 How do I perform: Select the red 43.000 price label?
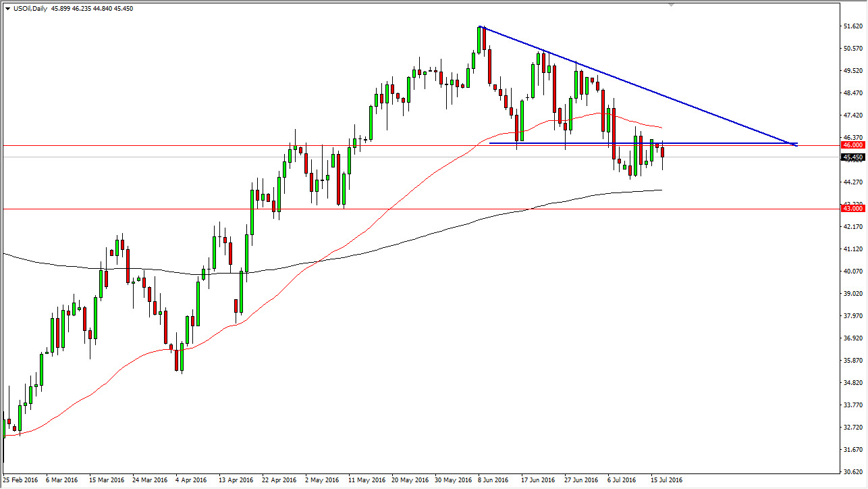tap(852, 209)
